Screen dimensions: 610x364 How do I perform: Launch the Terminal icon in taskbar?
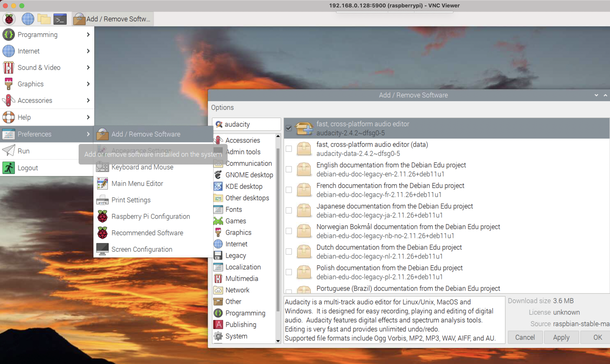point(60,19)
